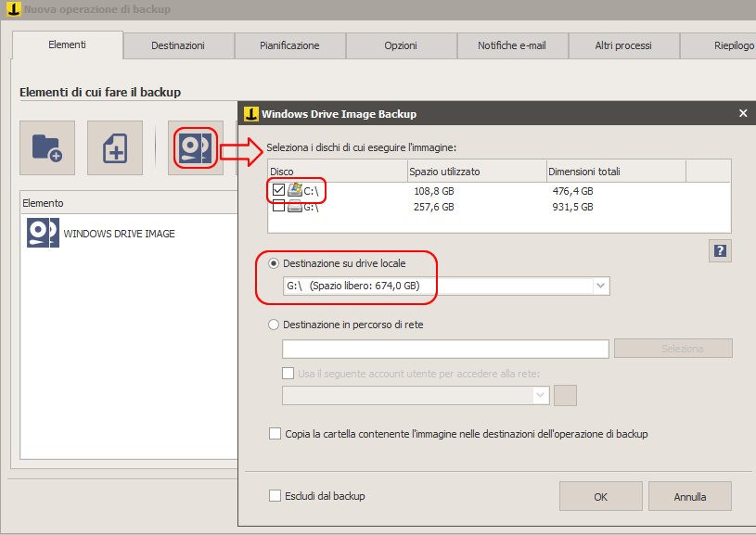Open the Pianificazione tab

tap(289, 45)
